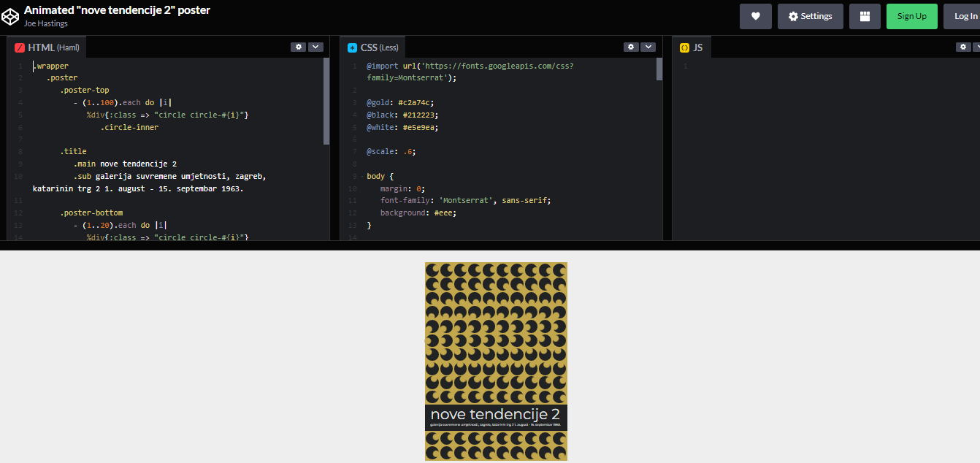Click the @scale: .6 line
This screenshot has height=463, width=980.
pos(391,151)
